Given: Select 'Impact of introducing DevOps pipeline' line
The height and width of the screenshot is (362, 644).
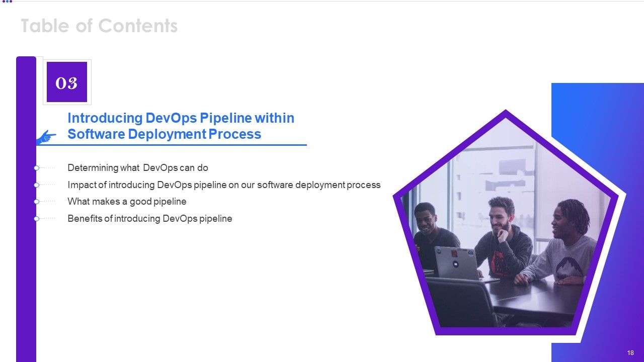Looking at the screenshot, I should [224, 185].
